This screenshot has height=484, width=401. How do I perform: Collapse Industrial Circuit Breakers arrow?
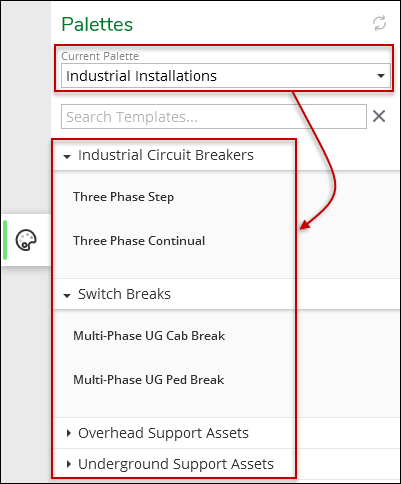tap(67, 156)
